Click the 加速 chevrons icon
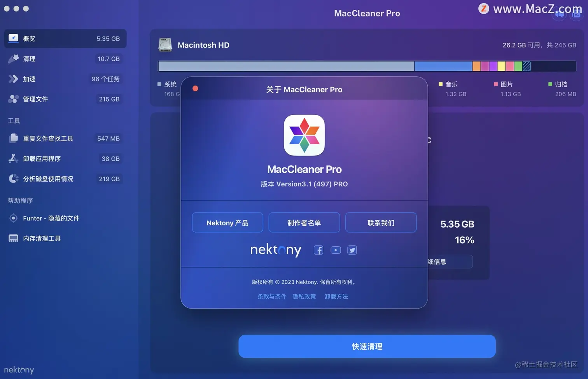Screen dimensions: 588x379 (13, 79)
